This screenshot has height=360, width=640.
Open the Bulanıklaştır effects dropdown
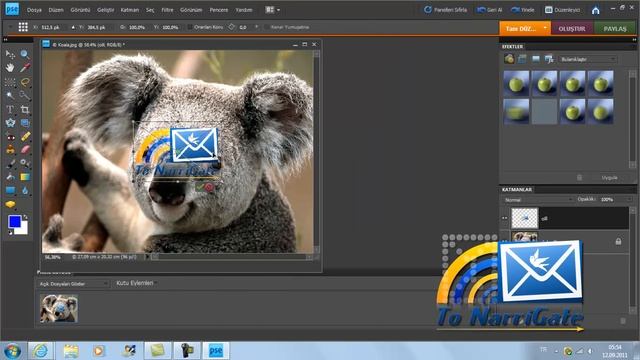tap(587, 59)
